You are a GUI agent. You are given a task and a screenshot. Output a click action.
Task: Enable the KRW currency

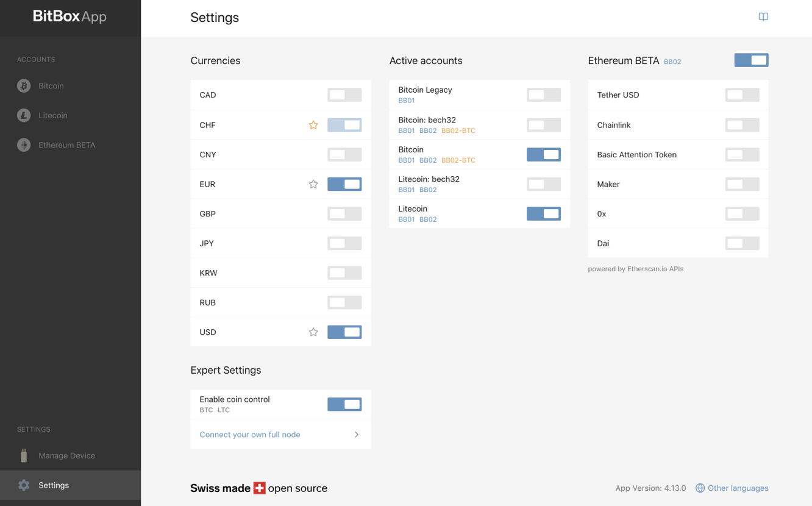tap(344, 273)
